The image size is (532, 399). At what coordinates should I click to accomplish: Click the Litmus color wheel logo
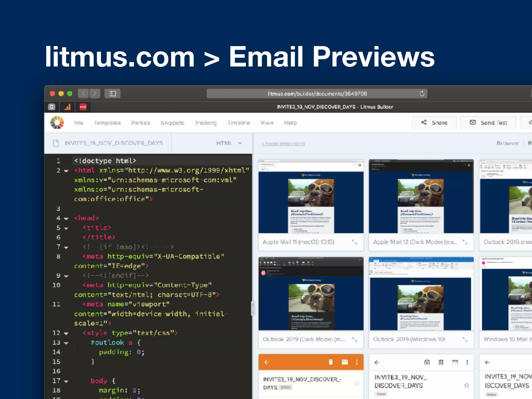pyautogui.click(x=57, y=123)
